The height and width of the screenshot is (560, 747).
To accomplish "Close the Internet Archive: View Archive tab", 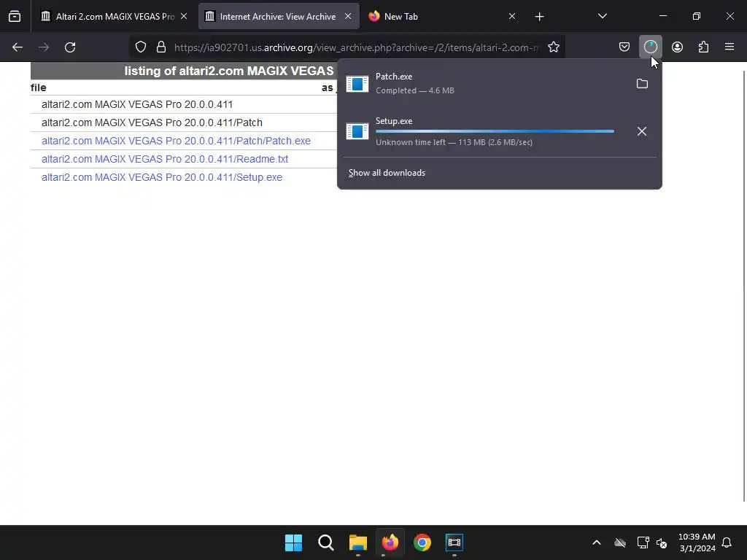I will (x=348, y=16).
